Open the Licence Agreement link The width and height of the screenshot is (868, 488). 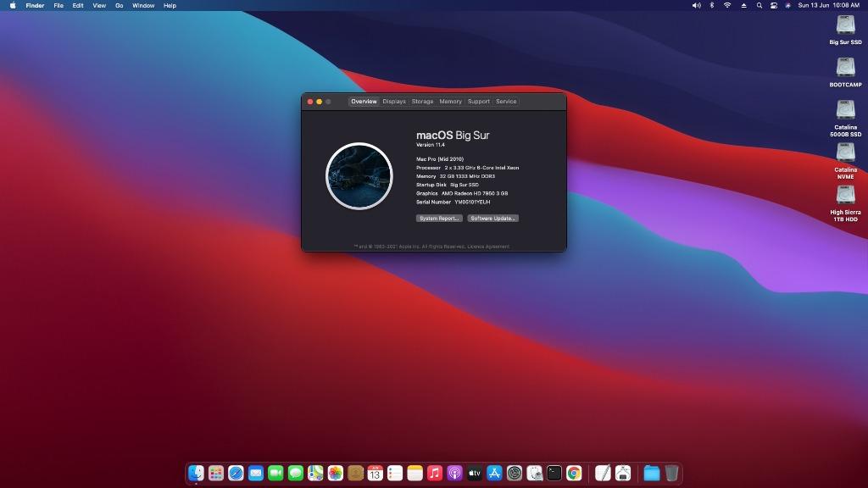tap(488, 247)
